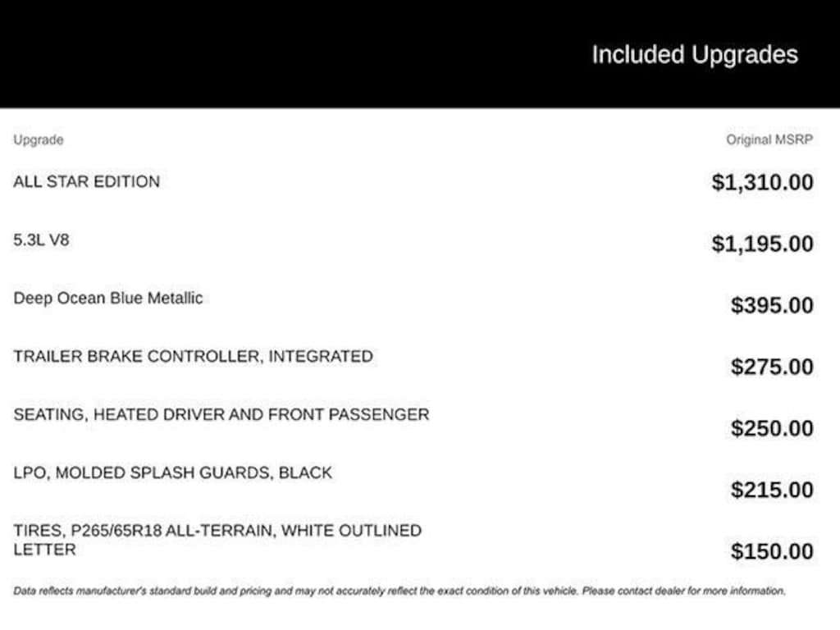Click the $395.00 price
Viewport: 840px width, 630px height.
point(772,305)
